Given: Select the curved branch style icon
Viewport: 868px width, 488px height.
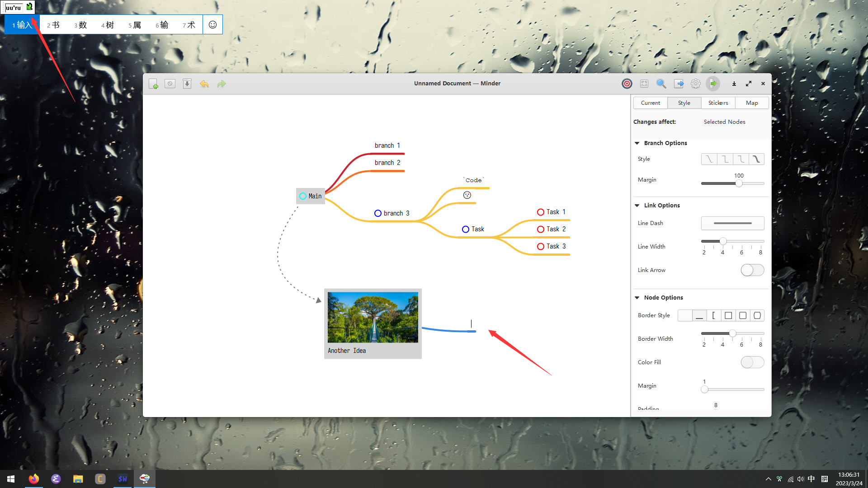Looking at the screenshot, I should coord(756,159).
